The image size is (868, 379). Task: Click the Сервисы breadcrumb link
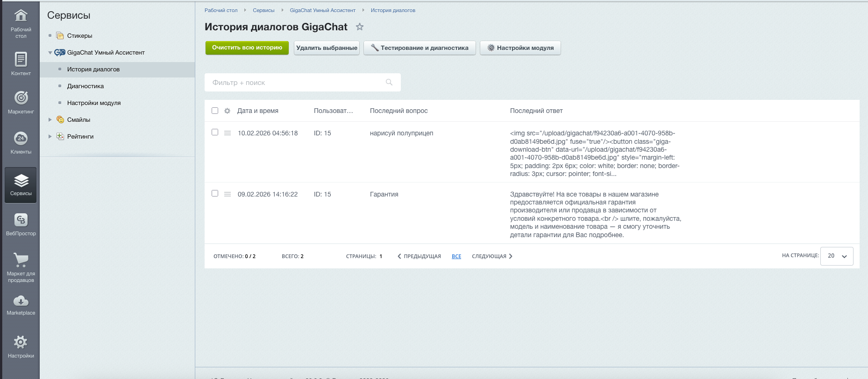263,10
